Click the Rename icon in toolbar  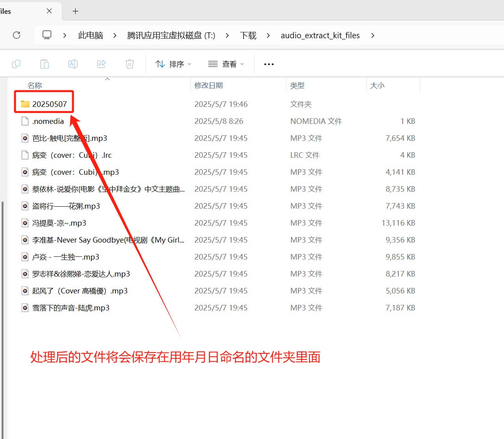pyautogui.click(x=73, y=64)
